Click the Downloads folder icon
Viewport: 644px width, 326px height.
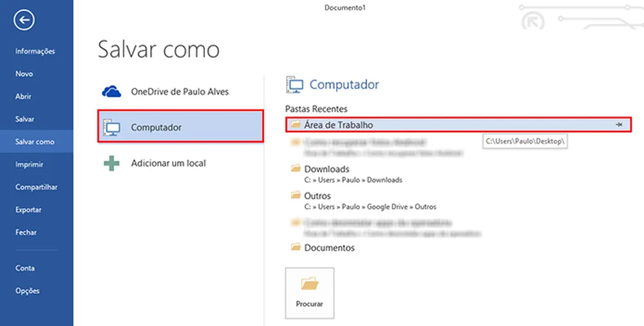pyautogui.click(x=296, y=169)
